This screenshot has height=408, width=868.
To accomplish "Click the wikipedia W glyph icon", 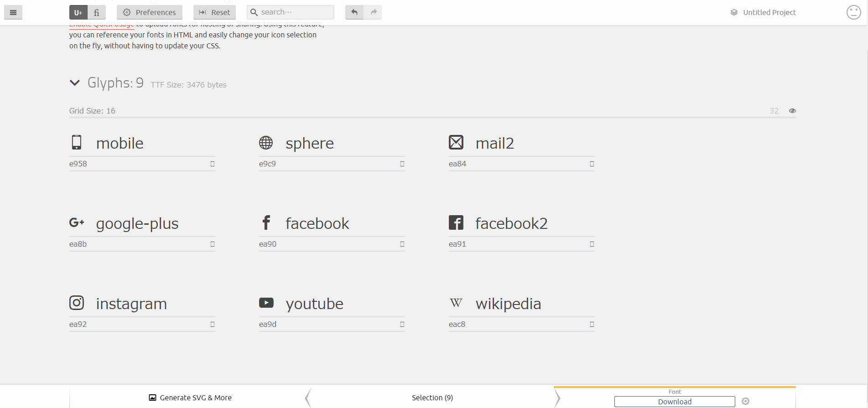I will [456, 303].
